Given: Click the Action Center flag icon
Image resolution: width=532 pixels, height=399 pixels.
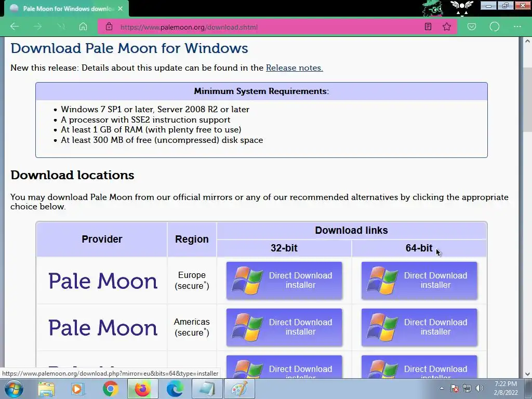Looking at the screenshot, I should pyautogui.click(x=455, y=389).
